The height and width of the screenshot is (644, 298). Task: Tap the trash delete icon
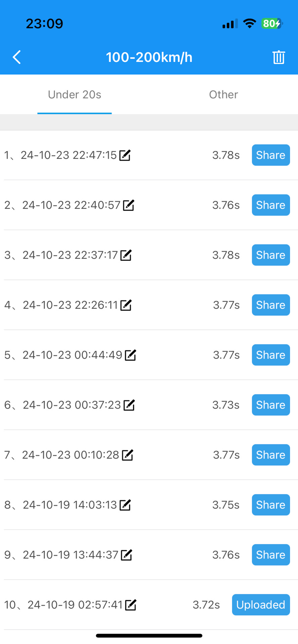click(x=279, y=57)
